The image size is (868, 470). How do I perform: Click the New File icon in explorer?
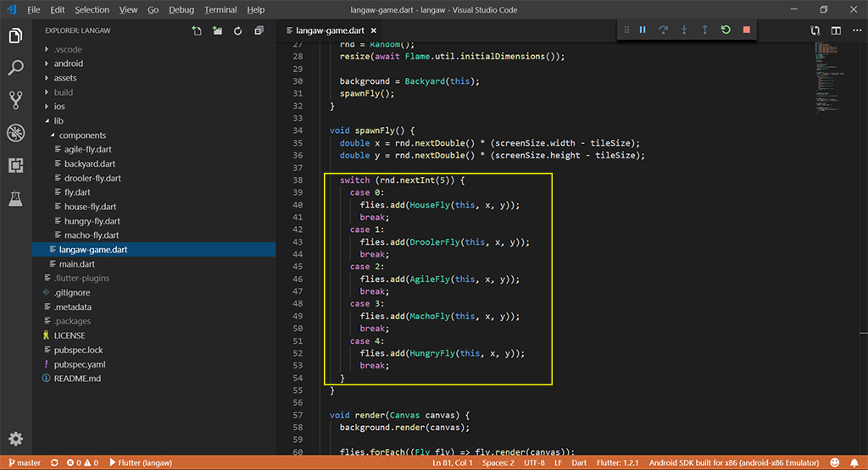[x=197, y=31]
